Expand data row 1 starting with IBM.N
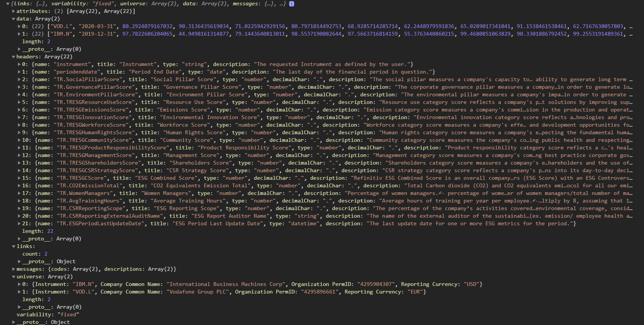The width and height of the screenshot is (644, 325). click(19, 34)
